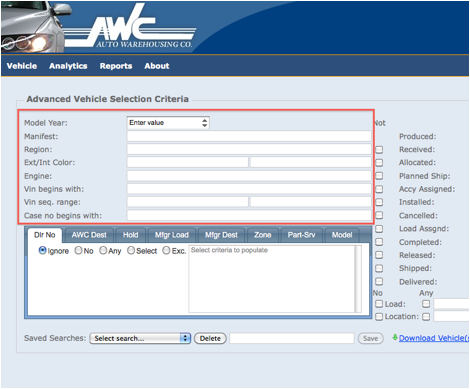Click the interior color input field
The height and width of the screenshot is (389, 470).
311,162
